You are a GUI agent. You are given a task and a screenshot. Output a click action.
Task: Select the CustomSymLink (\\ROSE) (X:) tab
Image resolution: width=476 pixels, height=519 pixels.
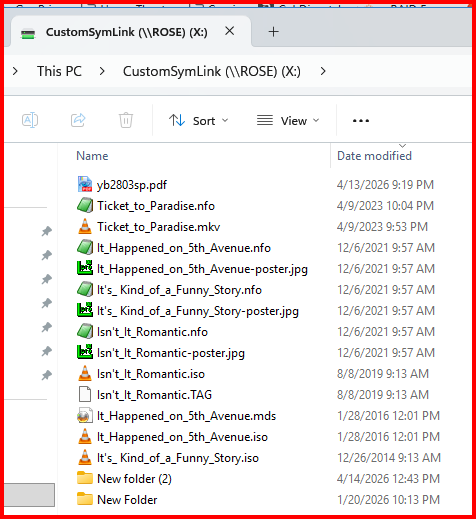[x=131, y=32]
